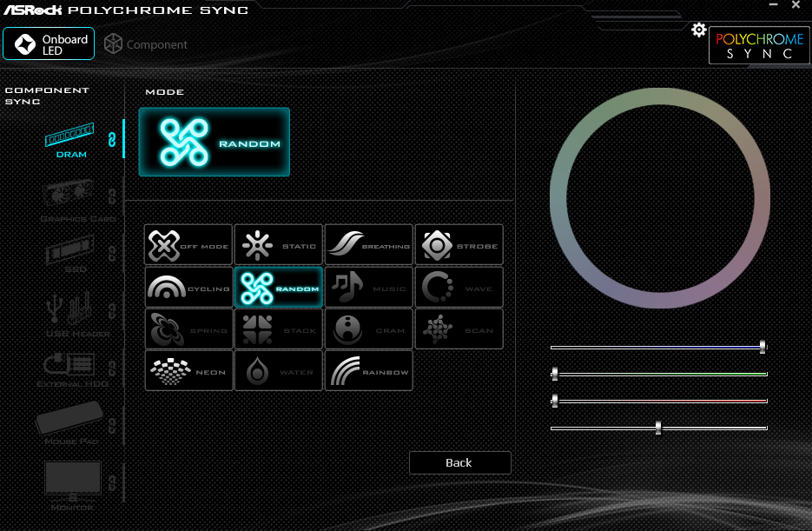
Task: Pick the Cycling lighting mode
Action: tap(188, 288)
